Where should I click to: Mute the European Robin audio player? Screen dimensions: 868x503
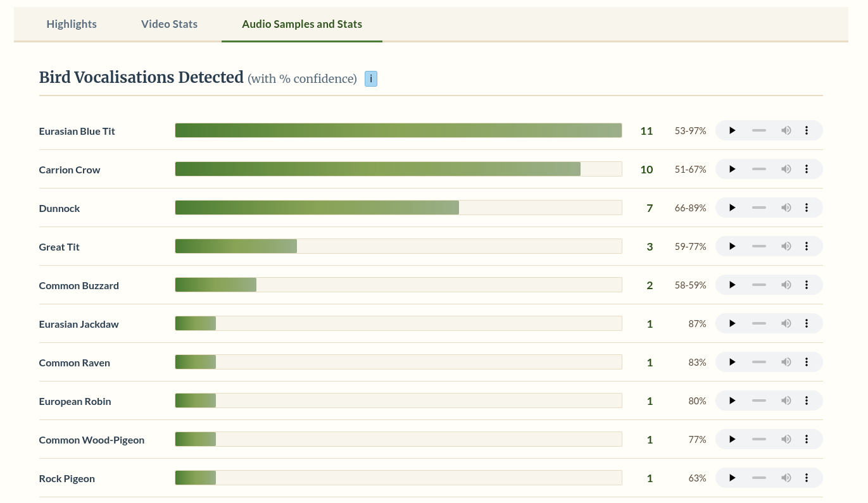coord(786,401)
